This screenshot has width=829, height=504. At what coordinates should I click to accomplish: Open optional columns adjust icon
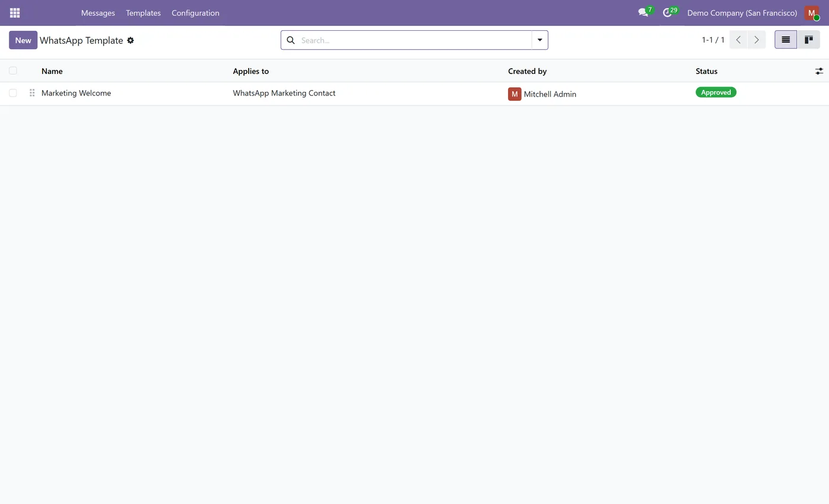click(x=819, y=71)
